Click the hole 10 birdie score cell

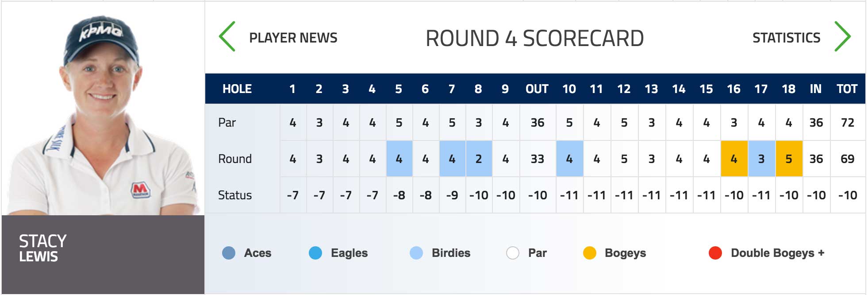569,159
